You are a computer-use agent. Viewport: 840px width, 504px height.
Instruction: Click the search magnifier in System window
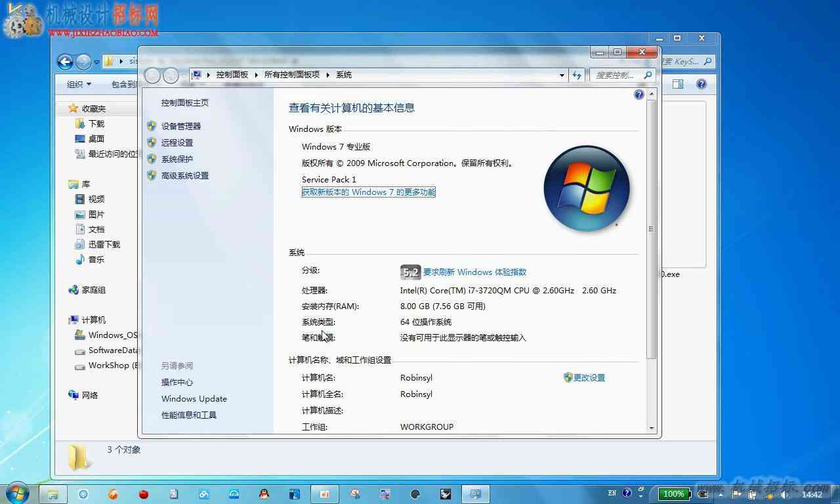pos(648,75)
